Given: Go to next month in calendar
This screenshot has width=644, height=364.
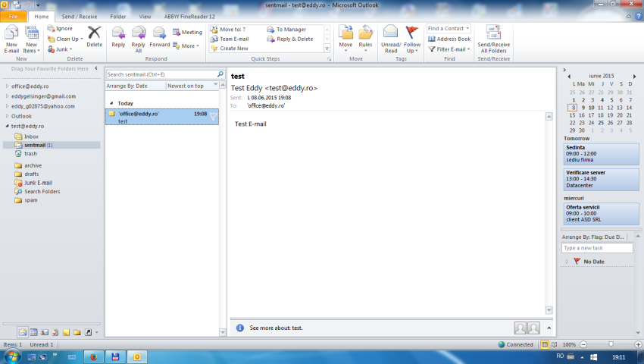Looking at the screenshot, I should click(x=635, y=76).
